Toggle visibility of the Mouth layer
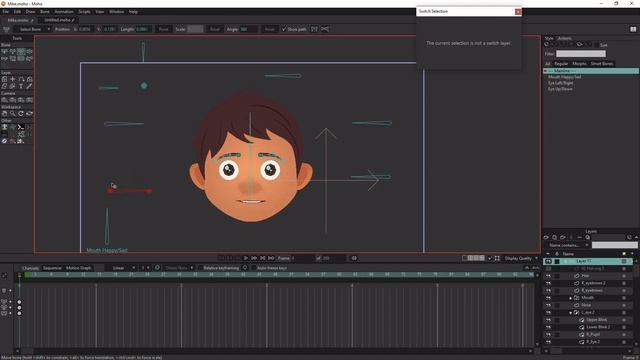Screen dimensions: 640x360 pos(548,298)
